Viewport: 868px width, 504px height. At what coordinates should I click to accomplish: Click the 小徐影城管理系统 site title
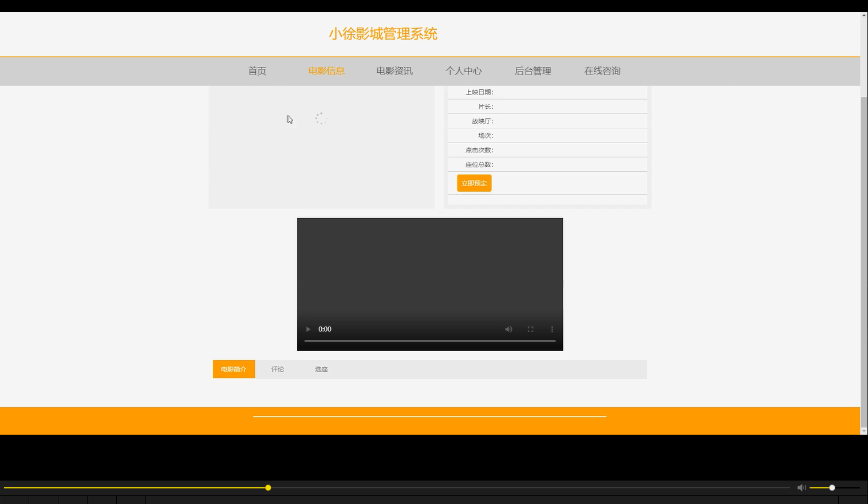click(x=383, y=34)
